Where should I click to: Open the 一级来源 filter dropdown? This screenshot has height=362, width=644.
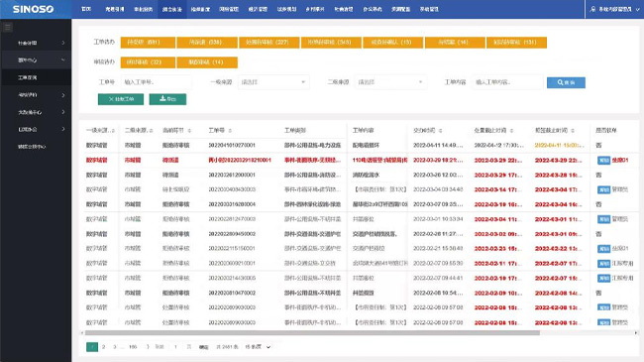click(x=273, y=82)
